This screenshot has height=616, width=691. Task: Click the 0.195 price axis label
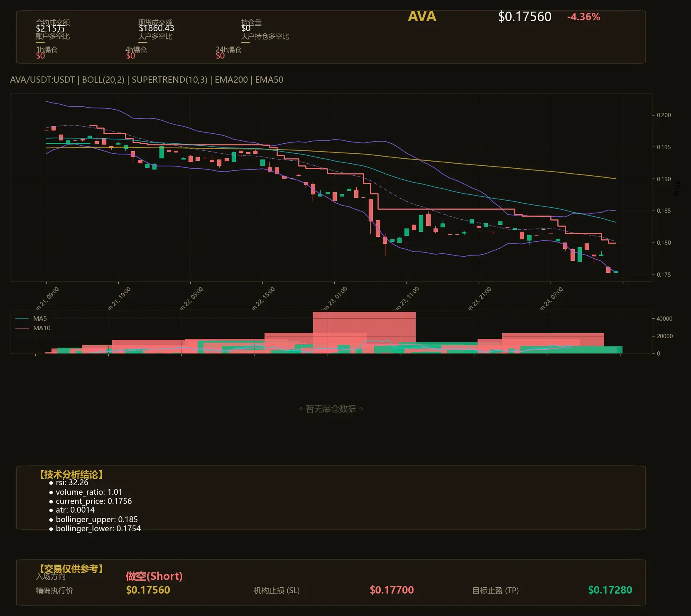point(664,147)
